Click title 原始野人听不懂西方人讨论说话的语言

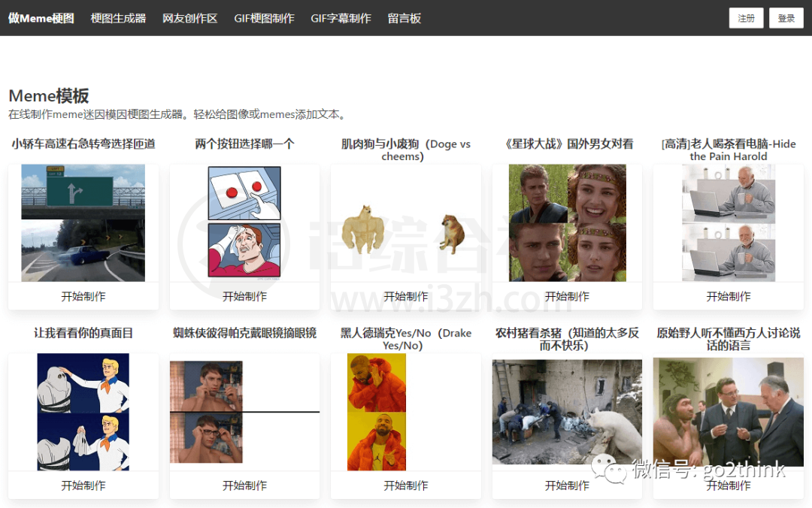[728, 339]
